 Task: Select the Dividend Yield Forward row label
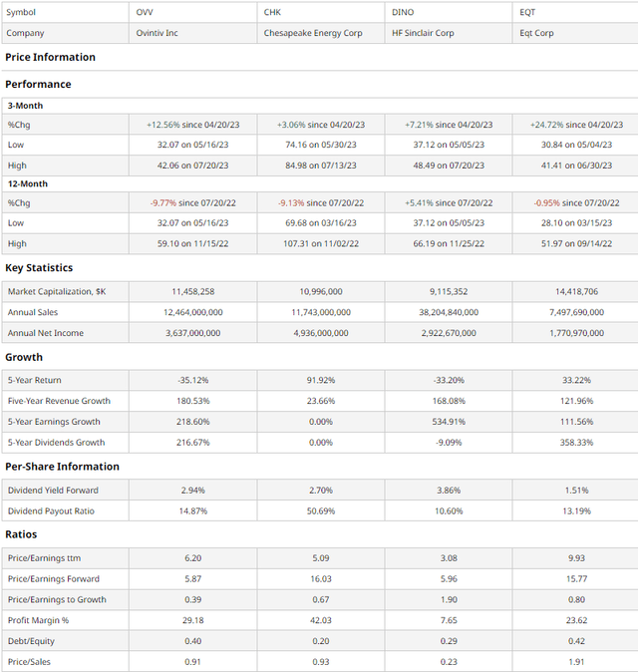[53, 491]
